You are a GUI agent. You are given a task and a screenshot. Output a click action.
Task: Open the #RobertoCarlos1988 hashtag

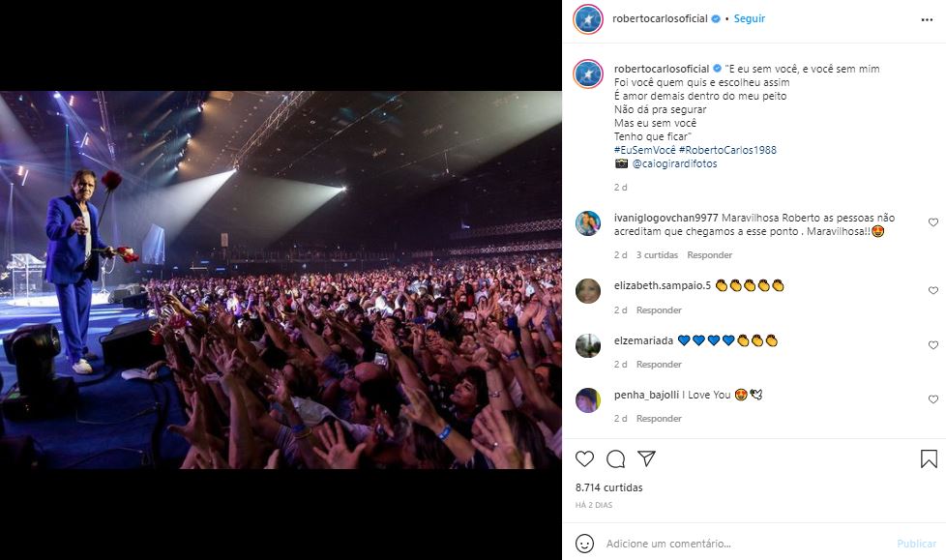[727, 150]
